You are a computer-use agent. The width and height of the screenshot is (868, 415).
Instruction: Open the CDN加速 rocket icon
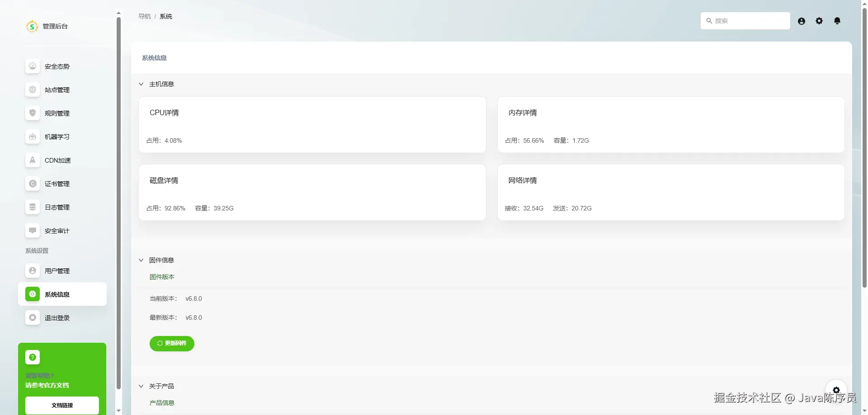click(33, 160)
